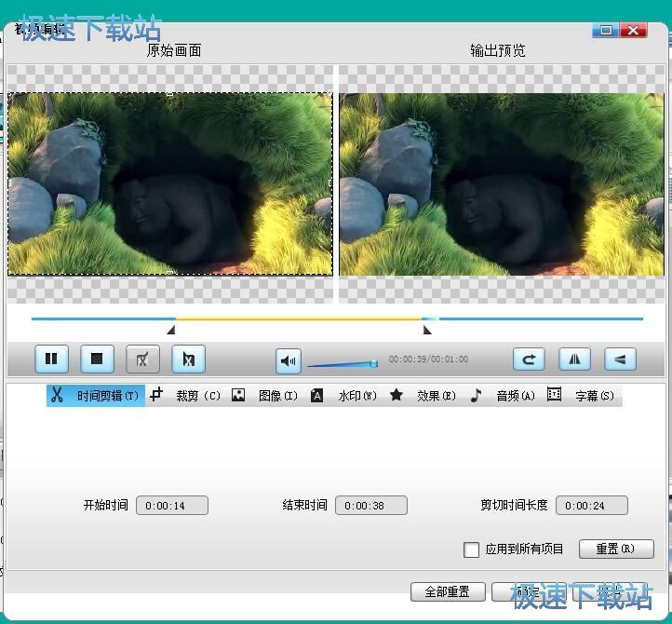Adjust the volume slider handle
672x624 pixels.
point(374,363)
